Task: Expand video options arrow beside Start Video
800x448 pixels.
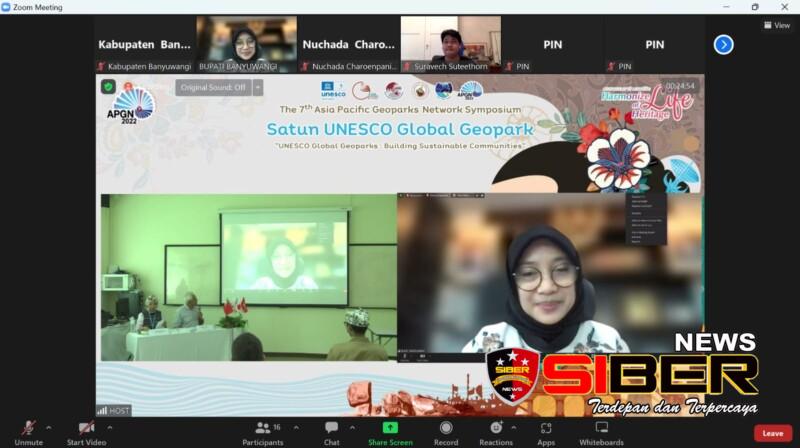Action: [x=110, y=427]
